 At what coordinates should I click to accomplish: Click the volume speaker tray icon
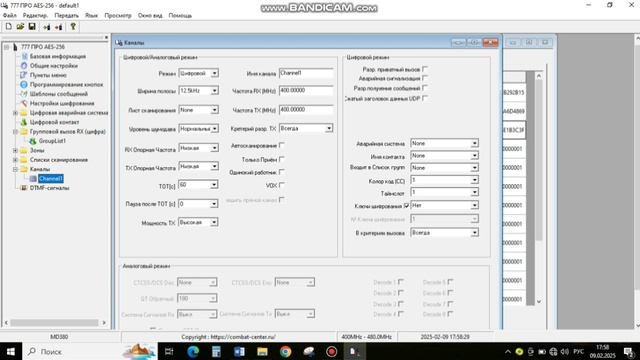tap(564, 351)
